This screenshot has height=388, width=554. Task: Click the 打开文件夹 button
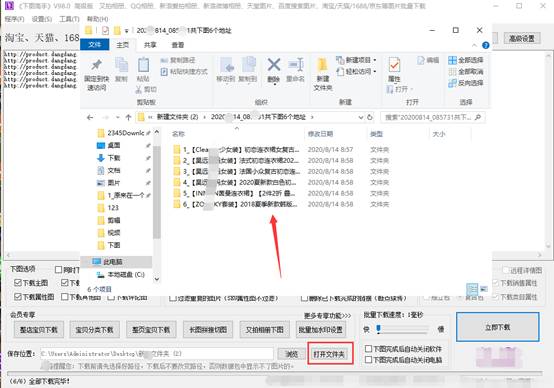click(x=329, y=354)
